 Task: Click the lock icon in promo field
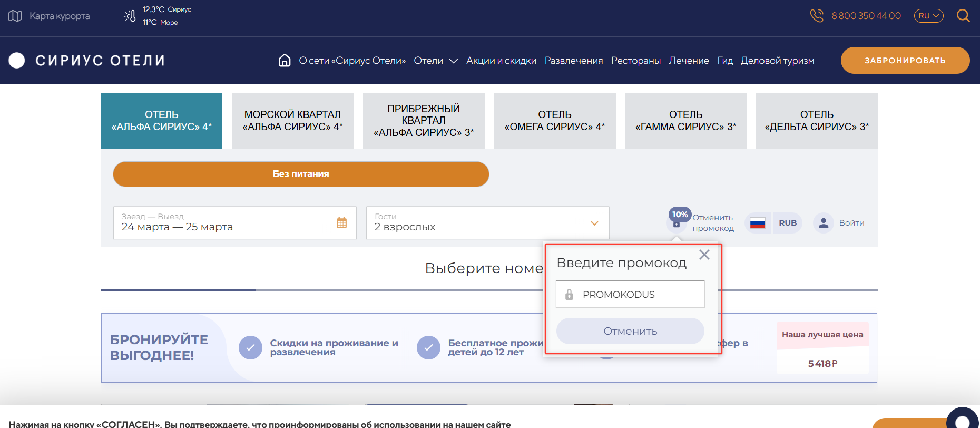(x=569, y=294)
